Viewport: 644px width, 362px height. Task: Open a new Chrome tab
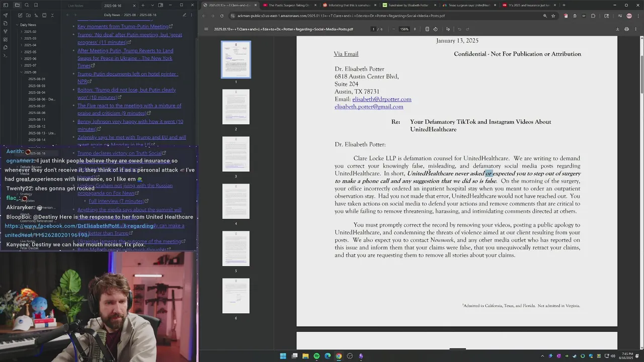pyautogui.click(x=563, y=5)
